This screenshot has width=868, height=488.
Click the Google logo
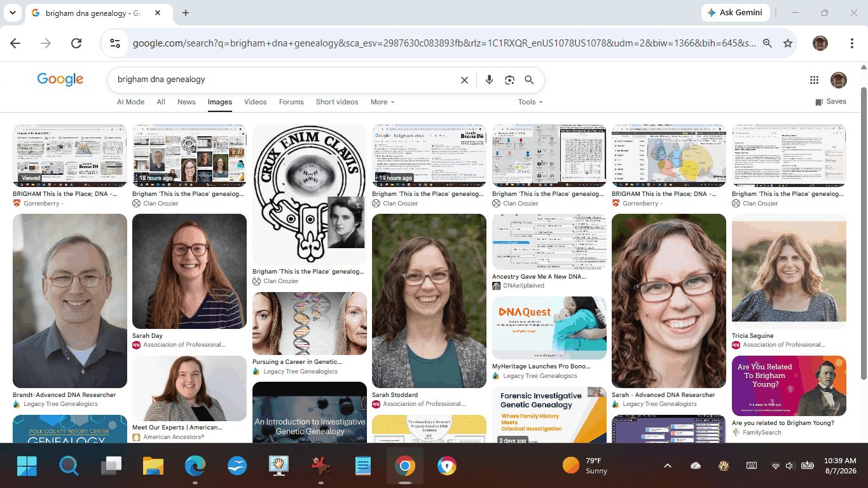(60, 80)
